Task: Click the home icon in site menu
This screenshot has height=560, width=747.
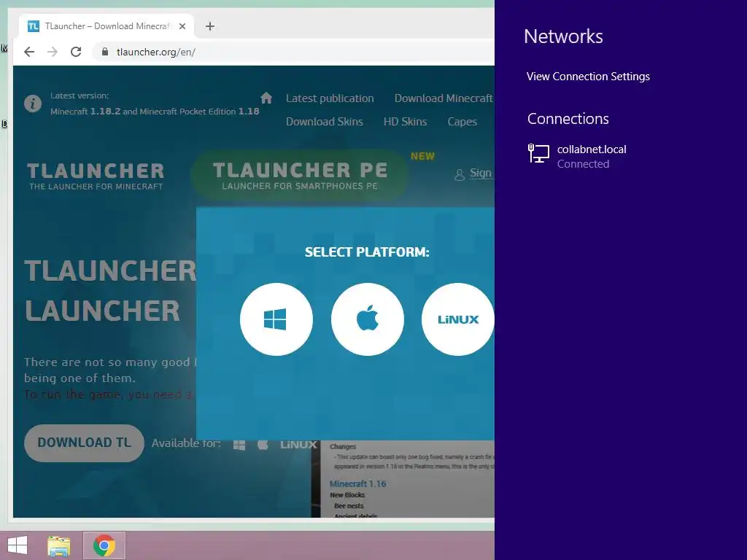Action: click(x=266, y=98)
